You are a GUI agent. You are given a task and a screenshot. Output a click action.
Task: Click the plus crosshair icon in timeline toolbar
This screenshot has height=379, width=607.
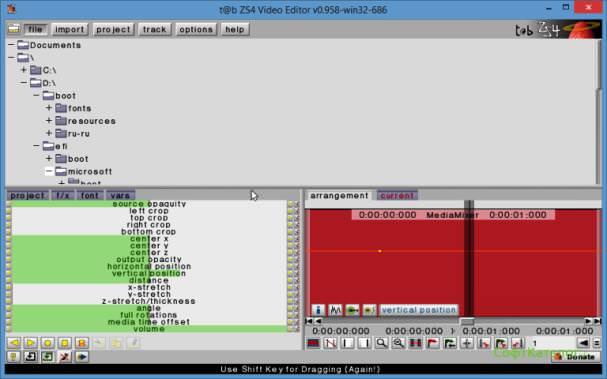pyautogui.click(x=467, y=343)
